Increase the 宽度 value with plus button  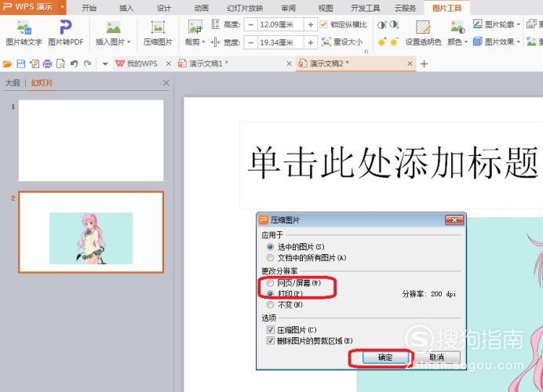(311, 42)
